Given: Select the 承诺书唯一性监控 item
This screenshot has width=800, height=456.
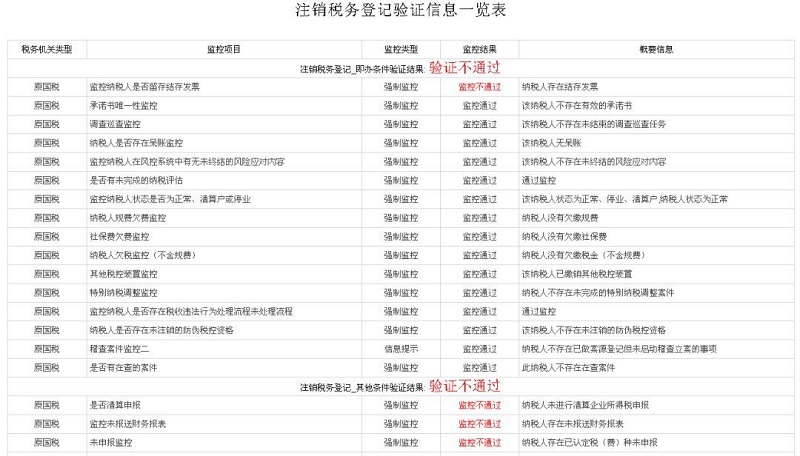Looking at the screenshot, I should coord(123,106).
